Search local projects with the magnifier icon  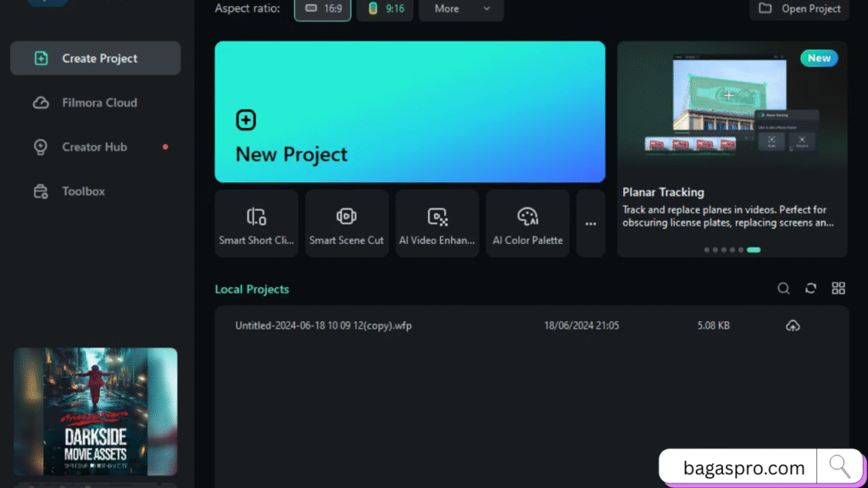point(783,289)
